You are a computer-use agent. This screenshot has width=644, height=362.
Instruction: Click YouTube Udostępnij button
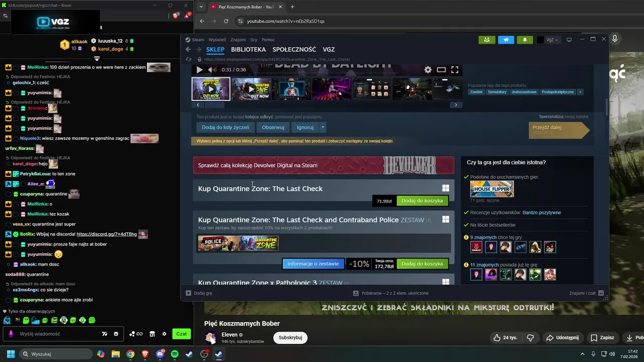pyautogui.click(x=562, y=337)
